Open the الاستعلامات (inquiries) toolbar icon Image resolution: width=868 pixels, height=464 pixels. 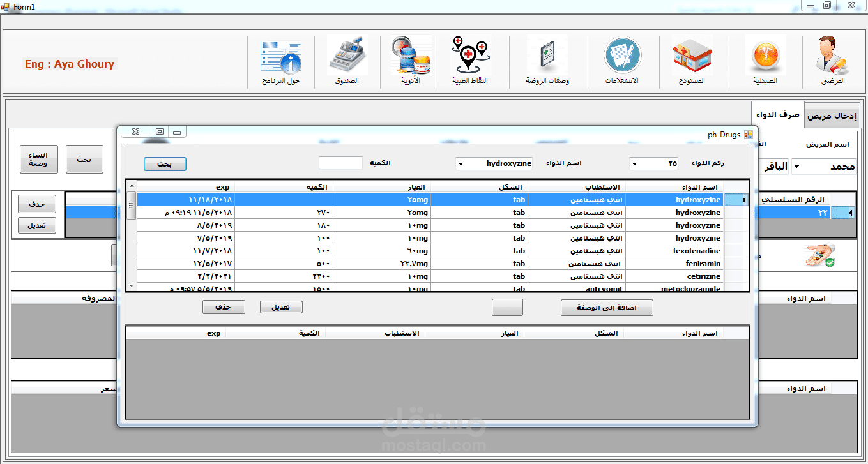[x=623, y=61]
